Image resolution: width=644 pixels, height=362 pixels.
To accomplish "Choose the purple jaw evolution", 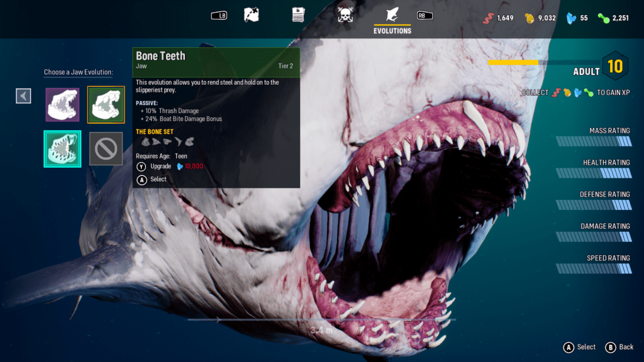I will [x=62, y=104].
